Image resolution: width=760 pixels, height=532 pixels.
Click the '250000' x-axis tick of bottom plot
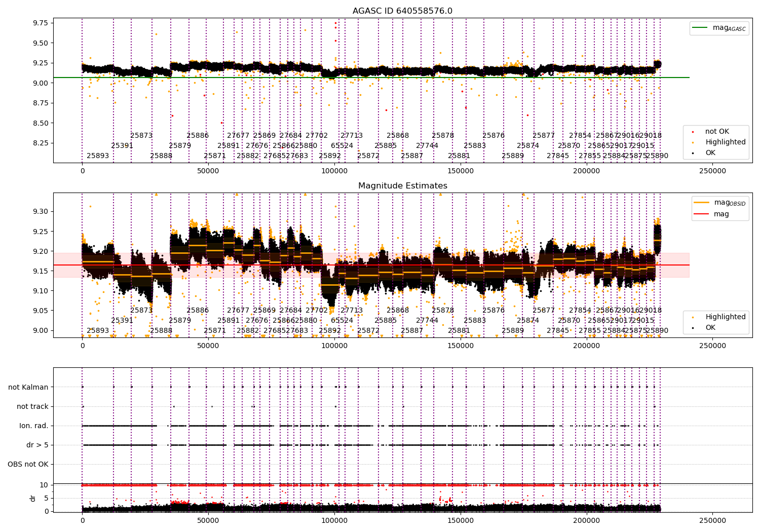click(712, 521)
